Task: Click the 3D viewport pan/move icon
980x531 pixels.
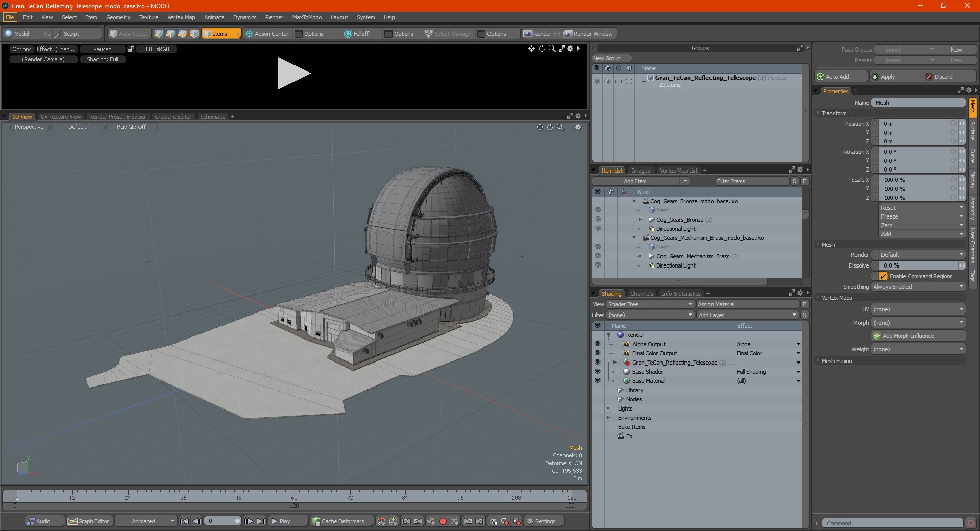Action: click(540, 127)
